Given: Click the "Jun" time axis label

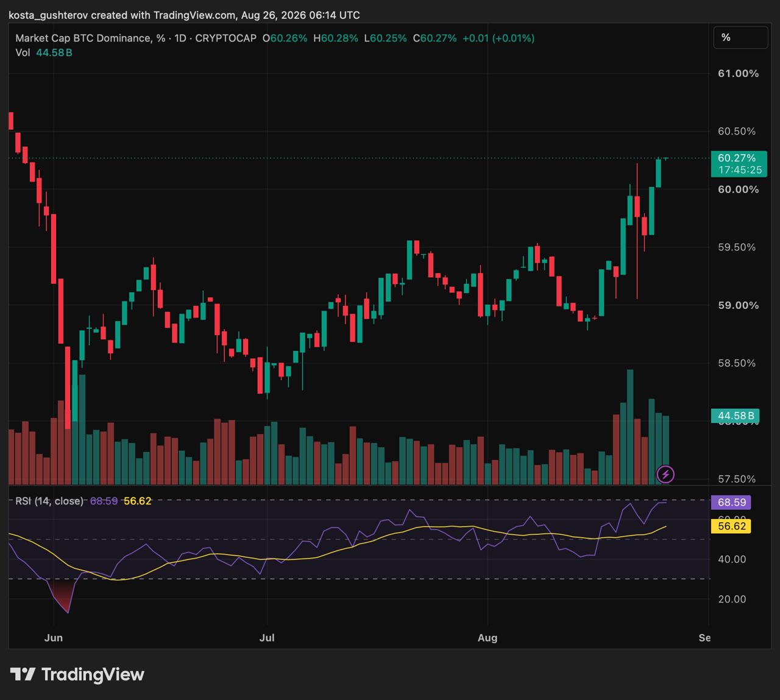Looking at the screenshot, I should tap(54, 638).
